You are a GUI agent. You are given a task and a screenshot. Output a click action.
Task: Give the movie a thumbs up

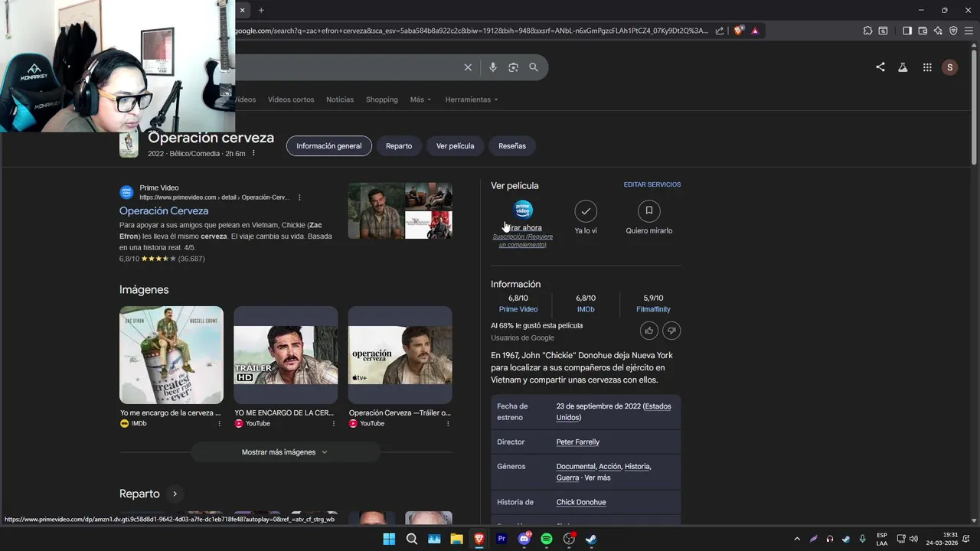[x=649, y=331]
